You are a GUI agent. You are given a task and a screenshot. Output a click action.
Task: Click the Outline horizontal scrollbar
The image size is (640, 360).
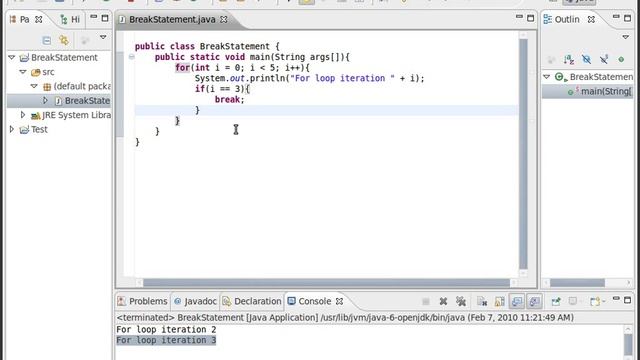(x=578, y=283)
